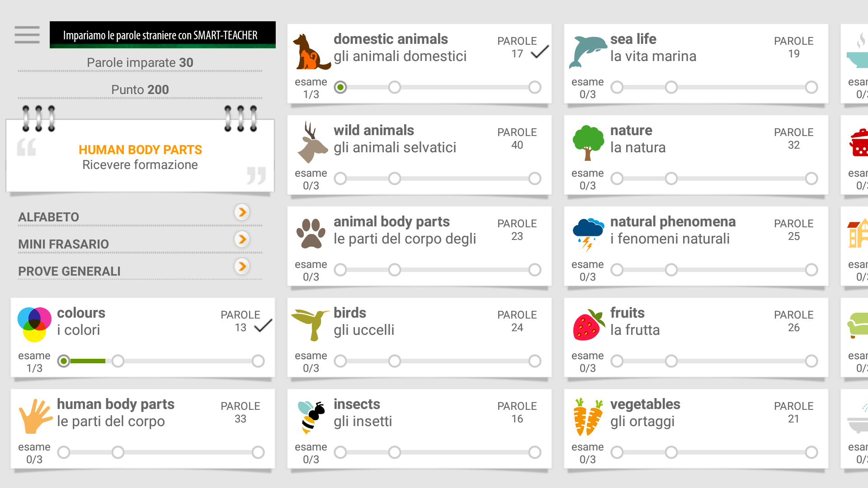This screenshot has height=488, width=868.
Task: Tap the insects bee icon
Action: [311, 417]
